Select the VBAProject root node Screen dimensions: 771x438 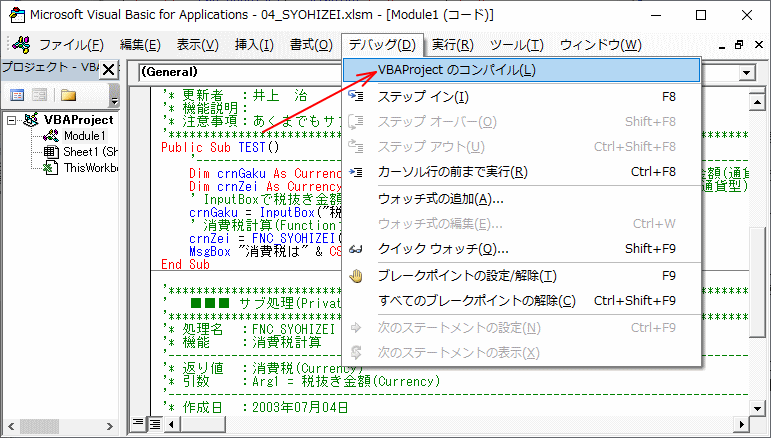(79, 119)
